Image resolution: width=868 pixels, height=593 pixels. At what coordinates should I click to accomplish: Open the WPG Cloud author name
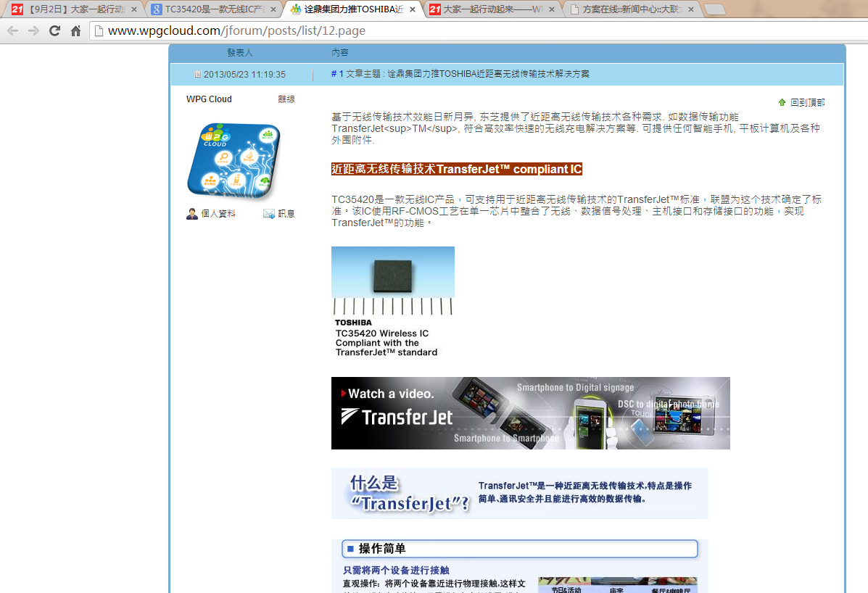(209, 99)
